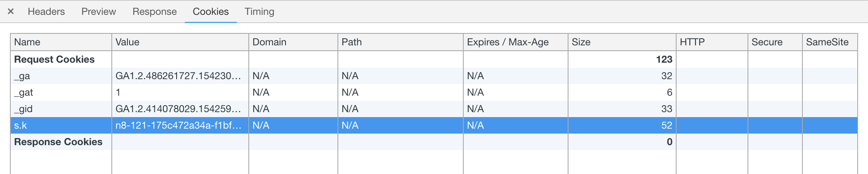
Task: Click the HTTP column header
Action: click(x=712, y=42)
